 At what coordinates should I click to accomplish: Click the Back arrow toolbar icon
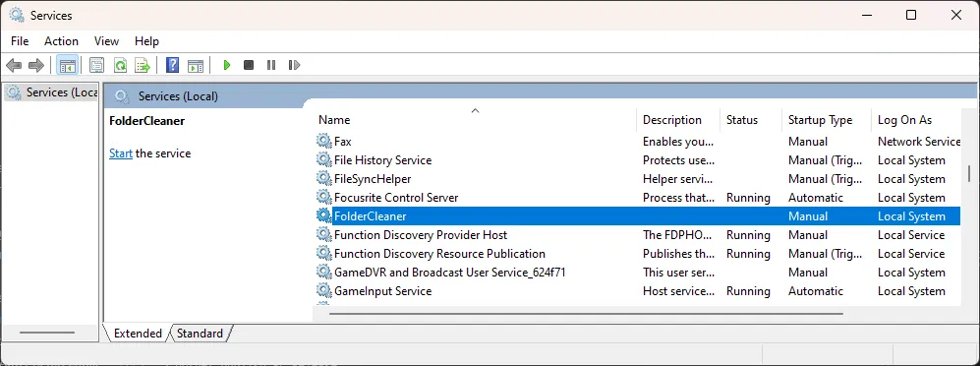(14, 65)
